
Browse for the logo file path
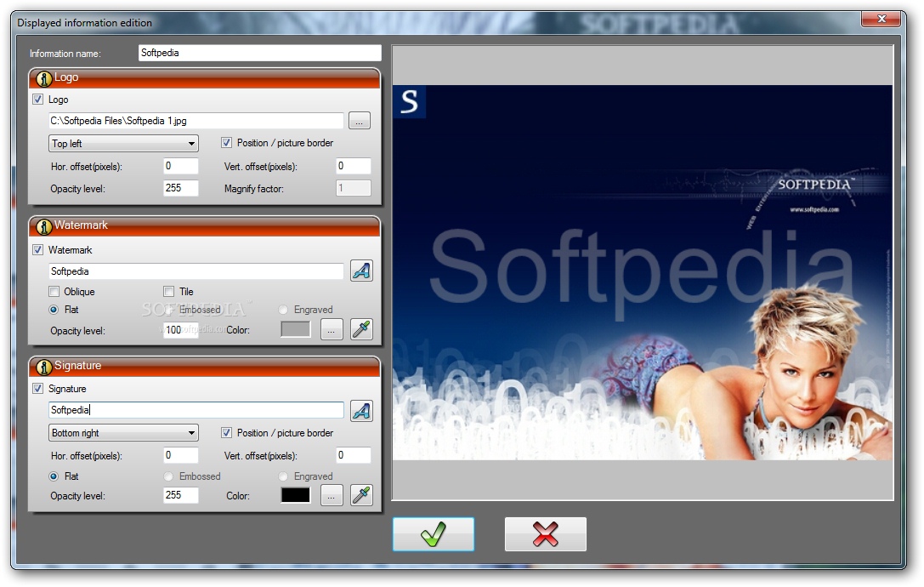point(360,121)
